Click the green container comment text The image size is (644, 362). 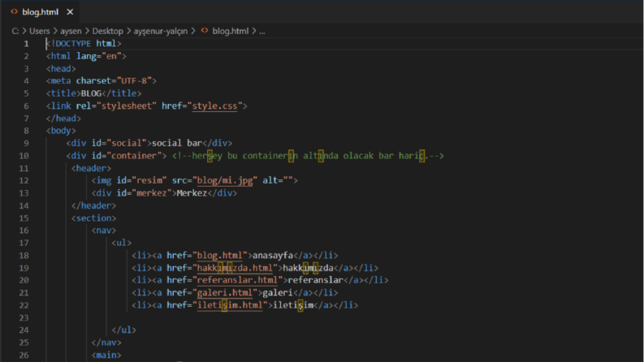(x=308, y=156)
